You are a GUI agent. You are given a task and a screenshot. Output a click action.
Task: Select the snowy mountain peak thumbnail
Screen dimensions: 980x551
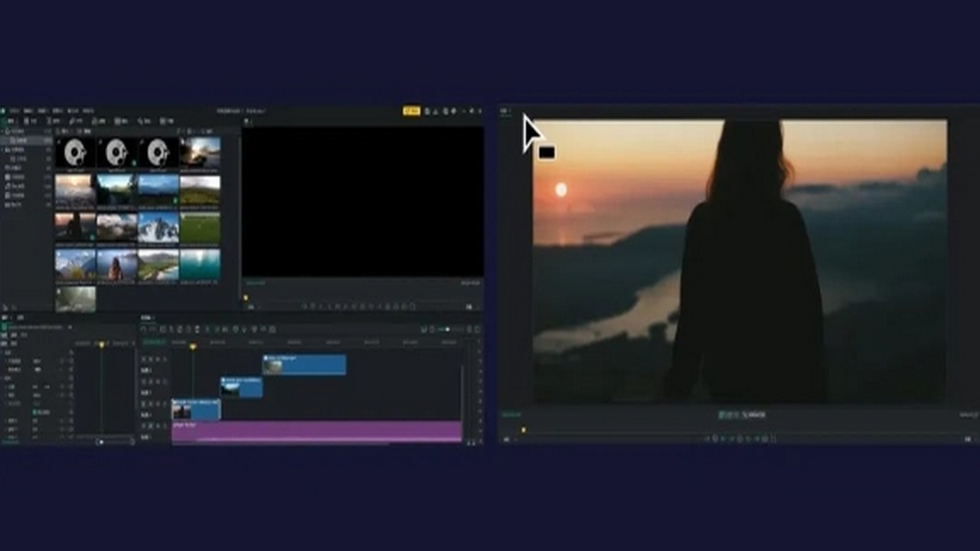pos(158,227)
